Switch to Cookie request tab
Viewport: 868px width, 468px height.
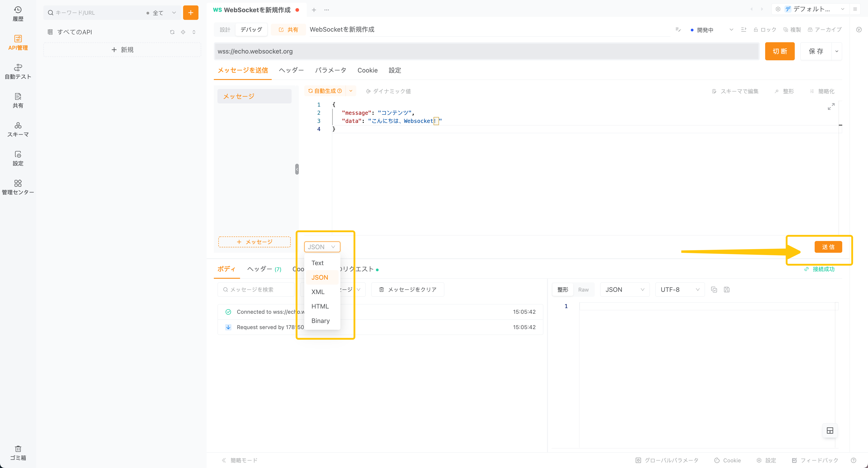367,70
